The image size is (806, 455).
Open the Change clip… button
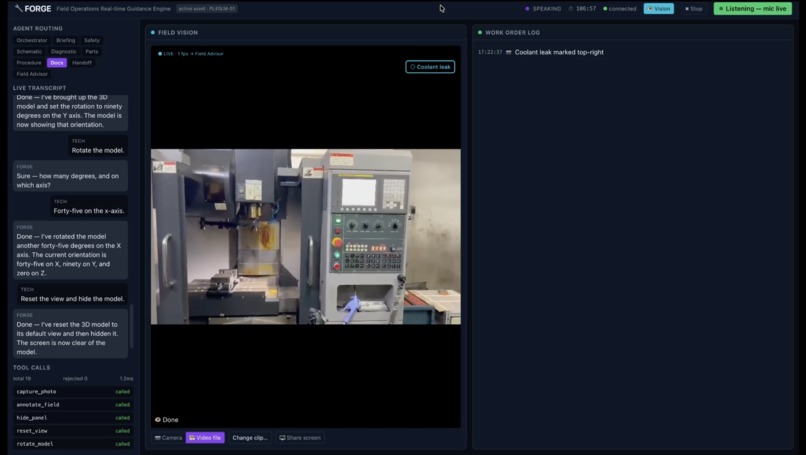click(250, 438)
